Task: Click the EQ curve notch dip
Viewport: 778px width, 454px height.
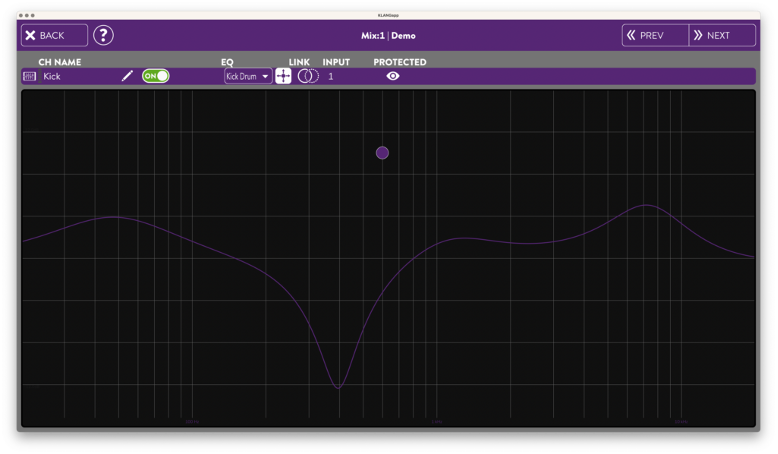Action: click(x=338, y=386)
